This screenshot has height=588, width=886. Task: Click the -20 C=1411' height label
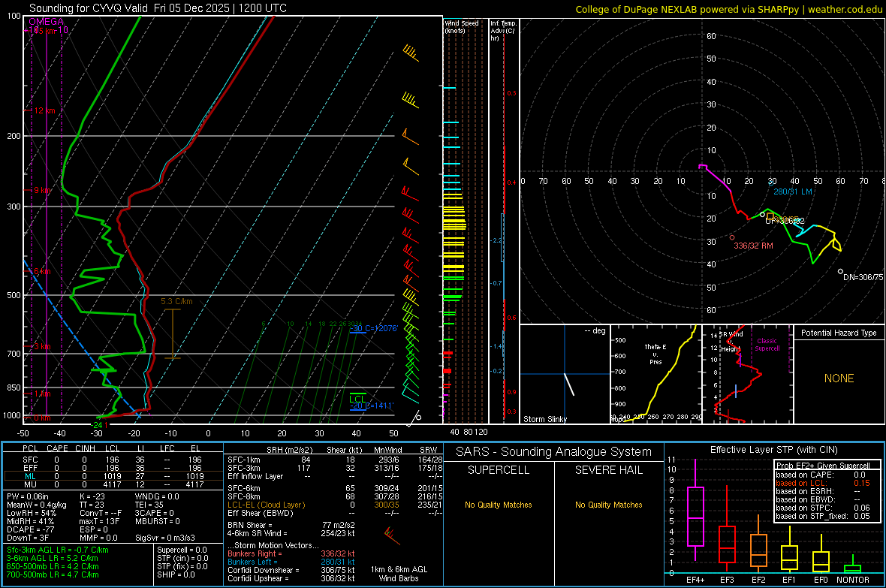pos(372,406)
